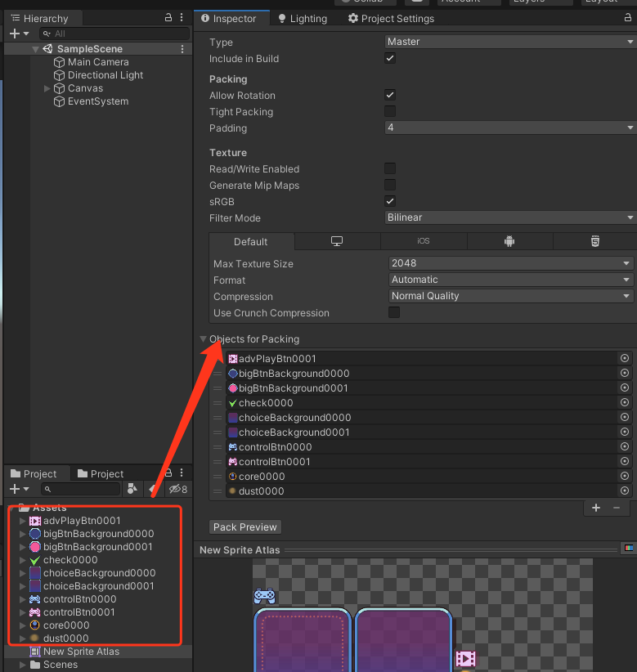Open the Max Texture Size dropdown
This screenshot has width=637, height=672.
[511, 263]
